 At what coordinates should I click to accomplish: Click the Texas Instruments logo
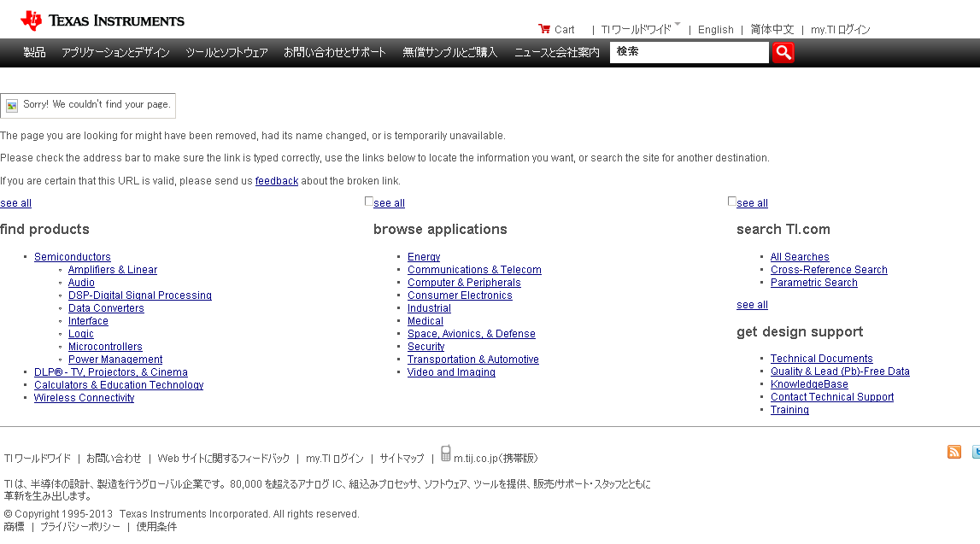click(x=103, y=20)
